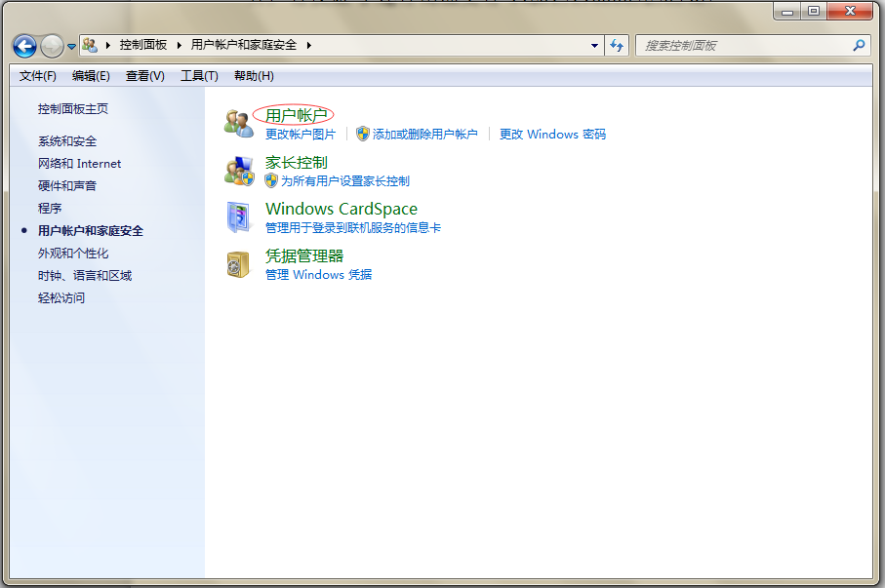885x588 pixels.
Task: Expand the arrow after 控制面板 breadcrumb
Action: pyautogui.click(x=179, y=45)
